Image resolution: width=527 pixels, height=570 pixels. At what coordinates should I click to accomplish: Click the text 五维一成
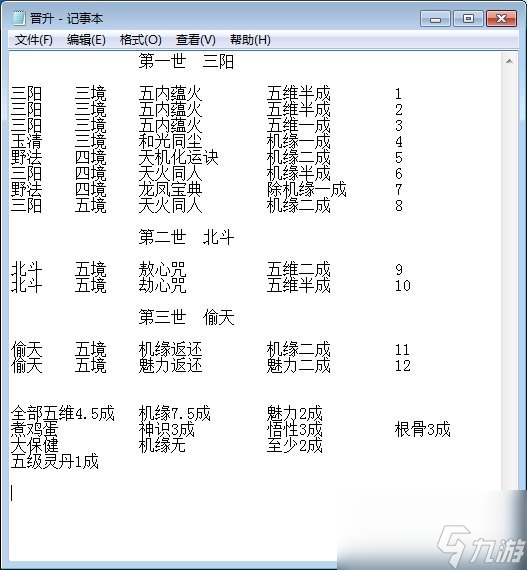(x=298, y=125)
